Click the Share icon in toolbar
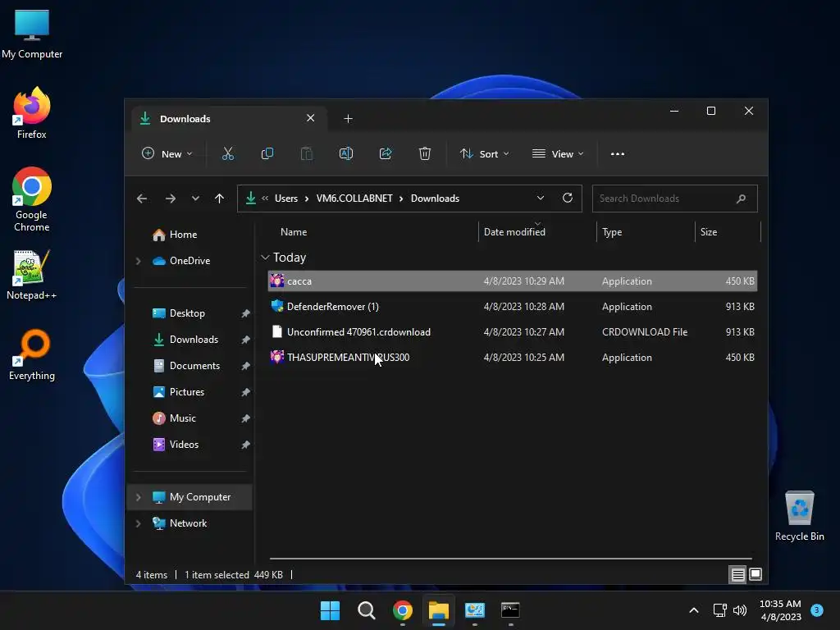 click(386, 153)
